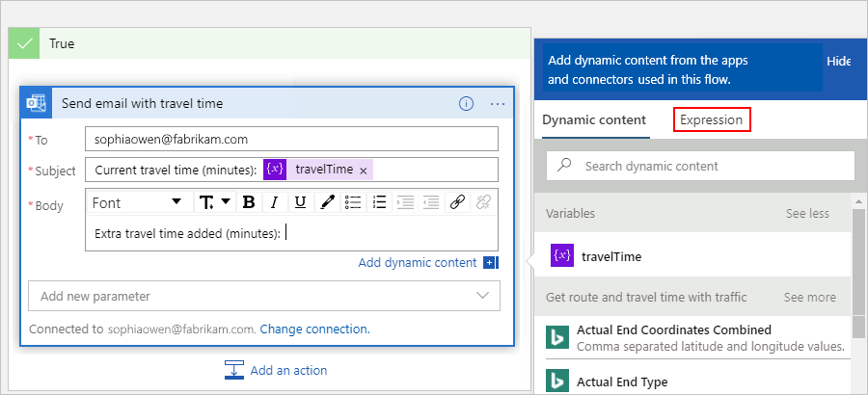Click the scrollbar up arrow
This screenshot has height=395, width=868.
859,200
